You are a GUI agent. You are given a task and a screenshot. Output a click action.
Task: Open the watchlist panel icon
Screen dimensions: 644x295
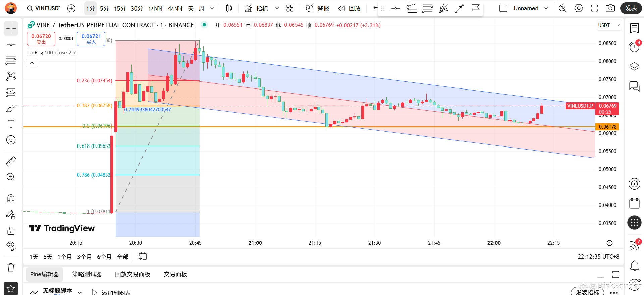click(x=634, y=28)
